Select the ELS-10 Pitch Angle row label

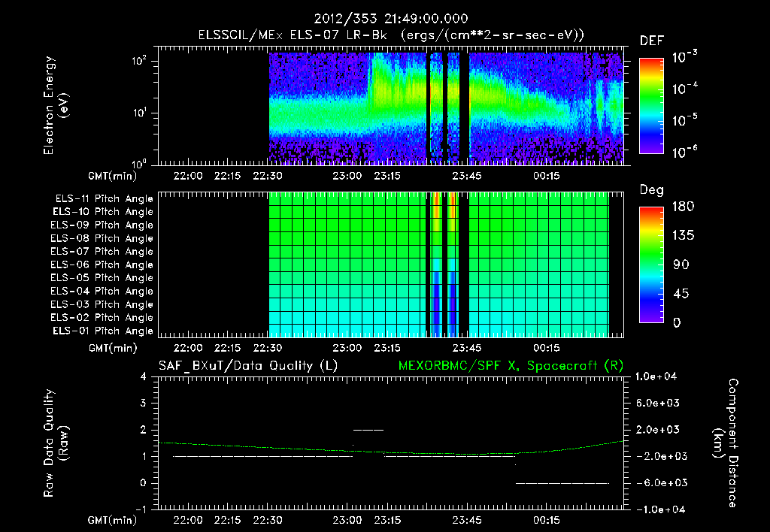(x=103, y=212)
